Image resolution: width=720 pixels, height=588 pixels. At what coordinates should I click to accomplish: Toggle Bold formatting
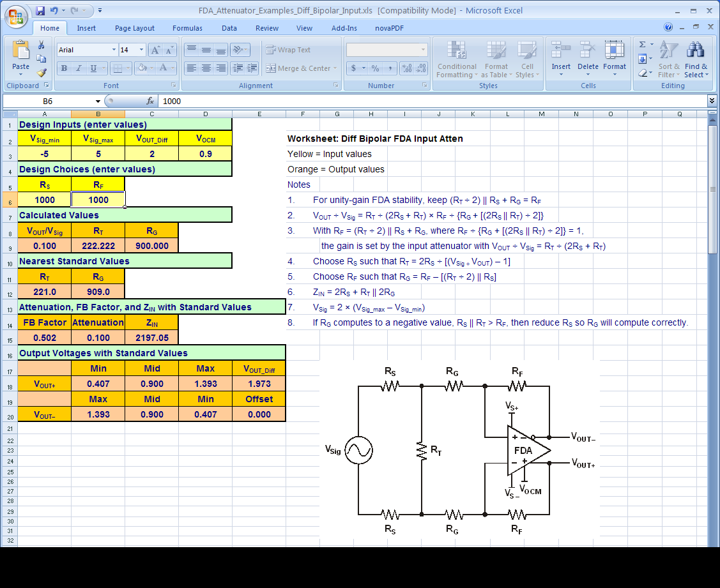[64, 68]
